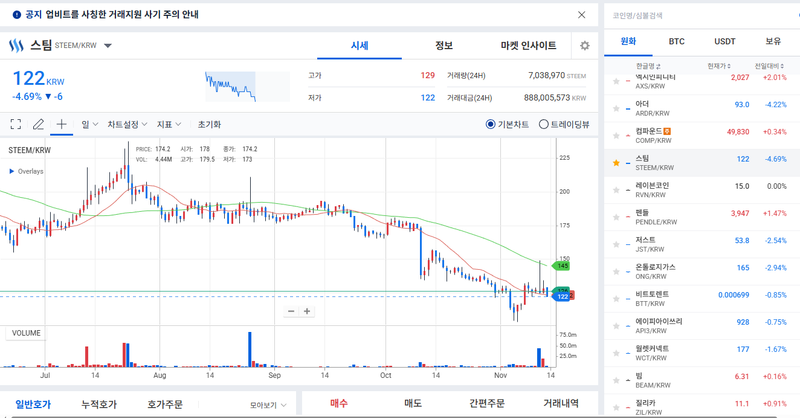Open the 매수 buy tab
This screenshot has width=800, height=418.
tap(339, 403)
